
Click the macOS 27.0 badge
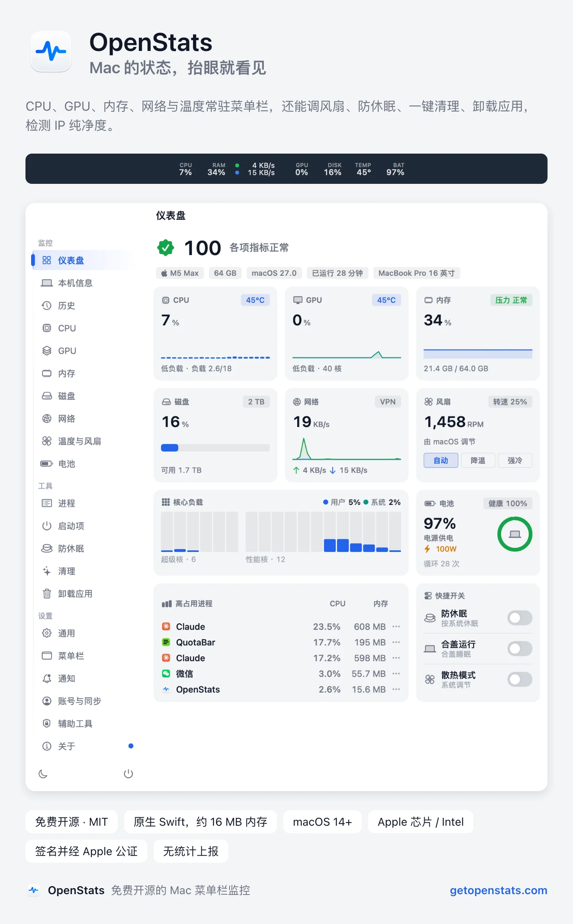[x=274, y=273]
